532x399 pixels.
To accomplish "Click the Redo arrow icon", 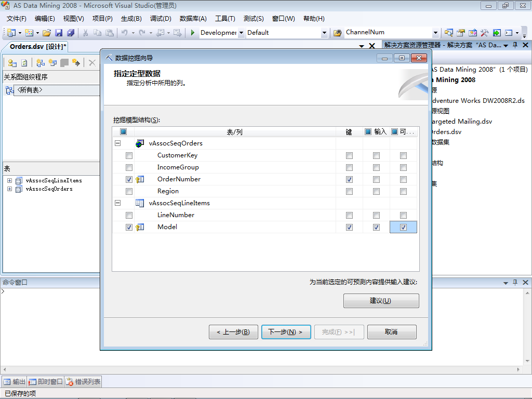I will tap(142, 33).
